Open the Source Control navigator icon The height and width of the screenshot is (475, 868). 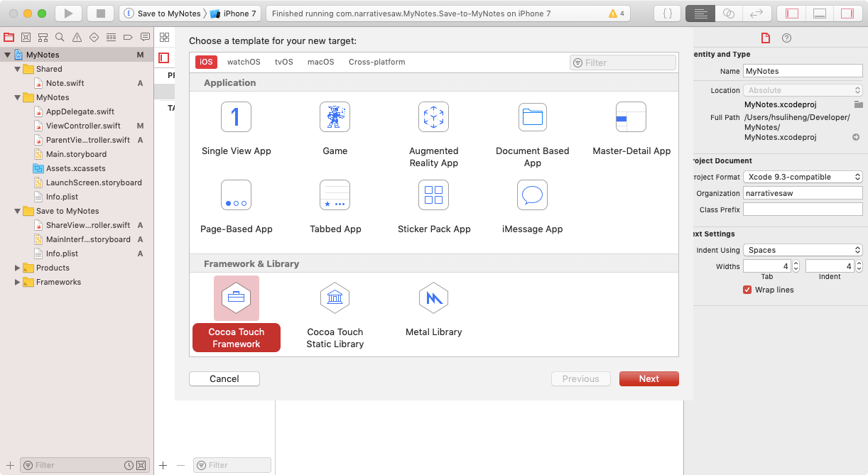tap(26, 37)
